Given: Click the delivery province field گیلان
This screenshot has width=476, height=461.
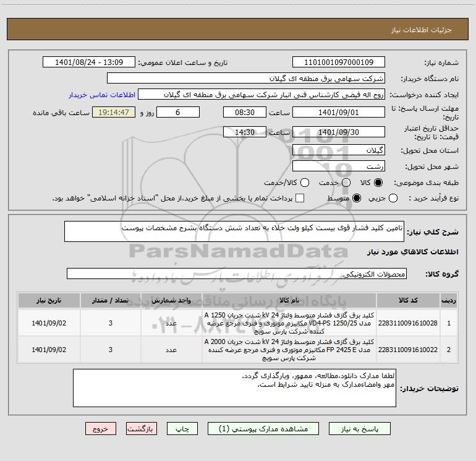Looking at the screenshot, I should 339,150.
